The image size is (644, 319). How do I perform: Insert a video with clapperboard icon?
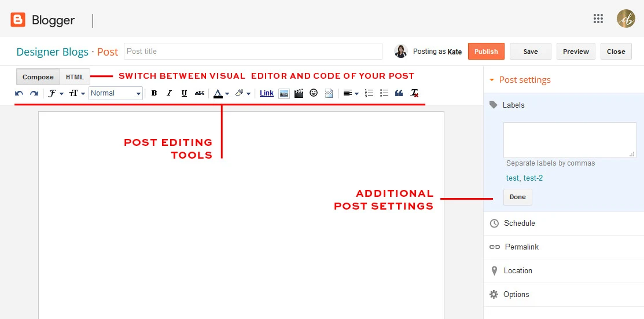(x=299, y=93)
